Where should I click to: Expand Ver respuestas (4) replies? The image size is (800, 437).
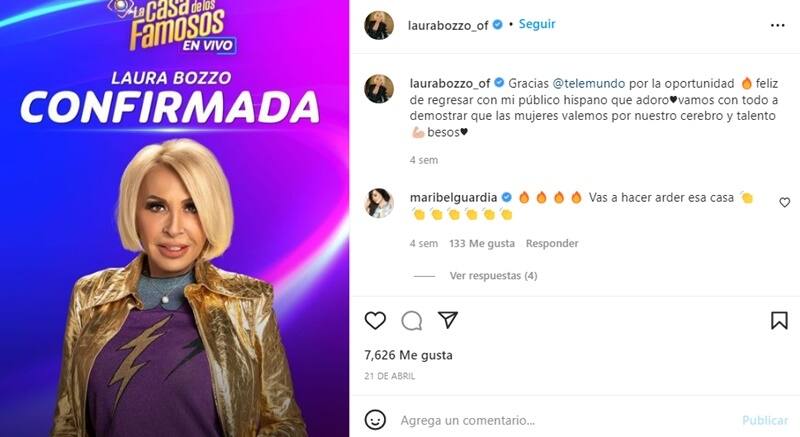tap(493, 276)
